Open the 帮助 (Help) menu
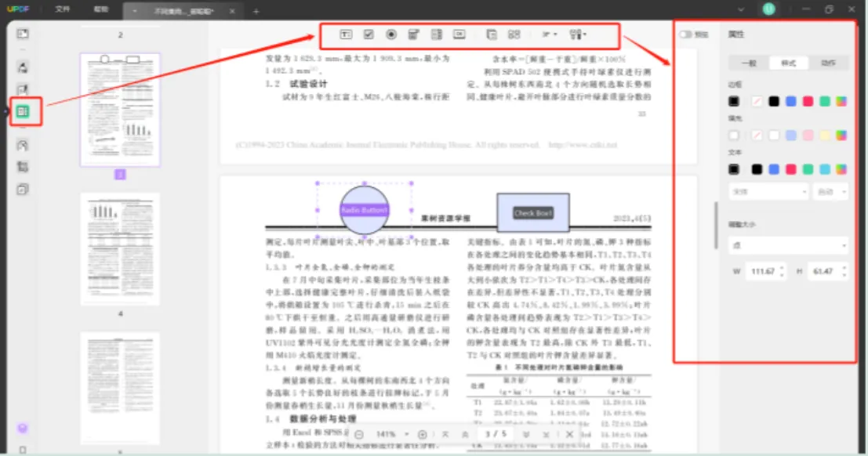The width and height of the screenshot is (868, 456). click(x=100, y=9)
